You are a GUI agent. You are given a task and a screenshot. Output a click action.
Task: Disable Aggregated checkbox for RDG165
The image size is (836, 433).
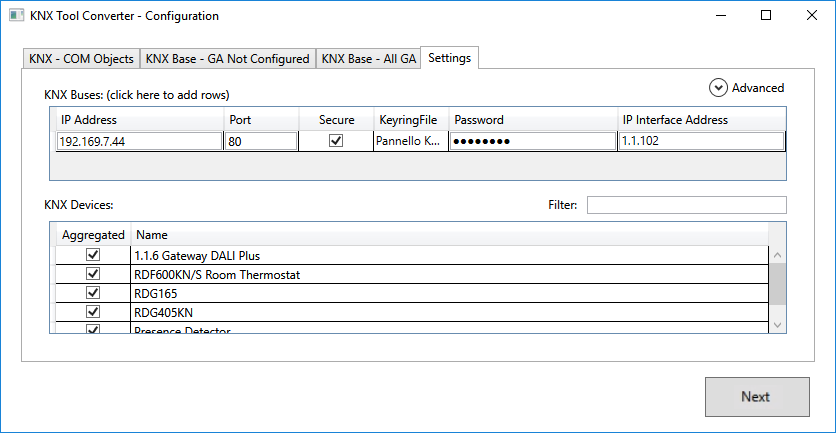click(x=93, y=293)
